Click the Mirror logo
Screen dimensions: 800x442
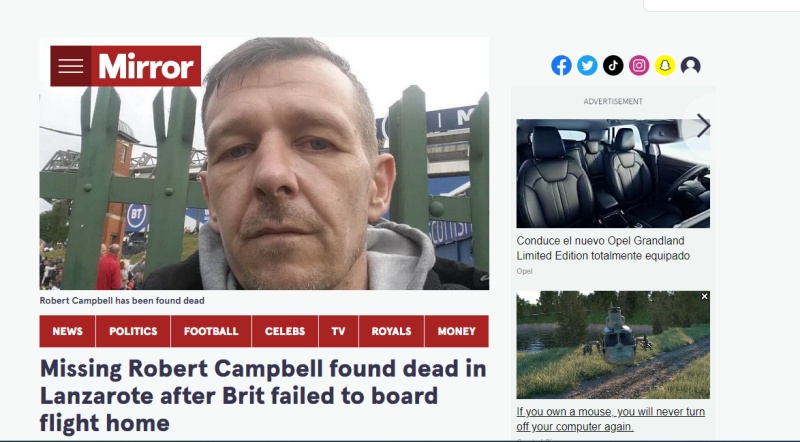(146, 66)
